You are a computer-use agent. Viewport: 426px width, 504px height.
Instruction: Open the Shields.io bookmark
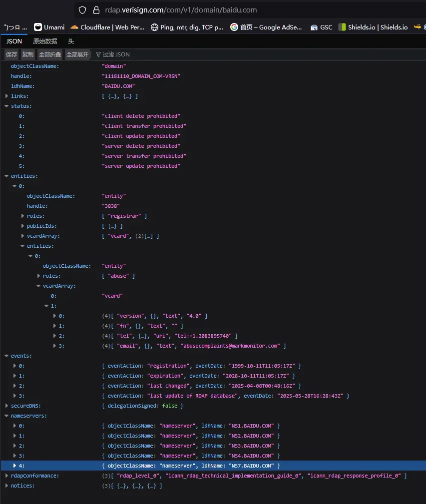373,27
